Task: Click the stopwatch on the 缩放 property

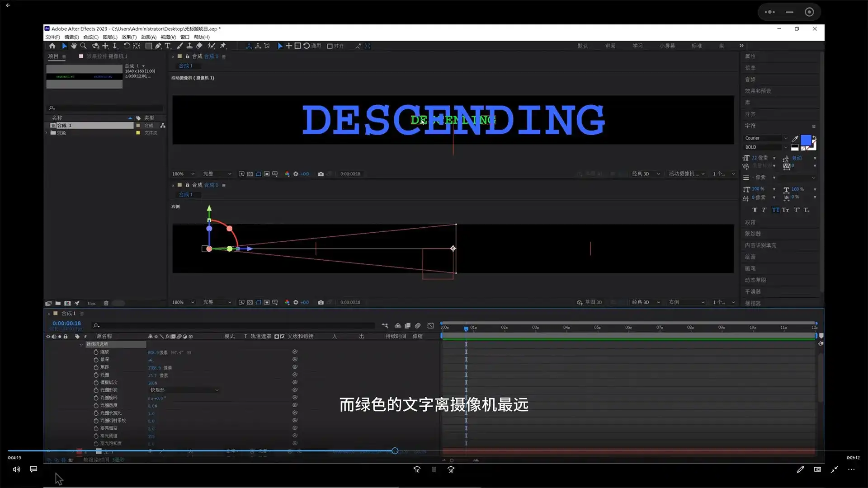Action: pyautogui.click(x=95, y=352)
